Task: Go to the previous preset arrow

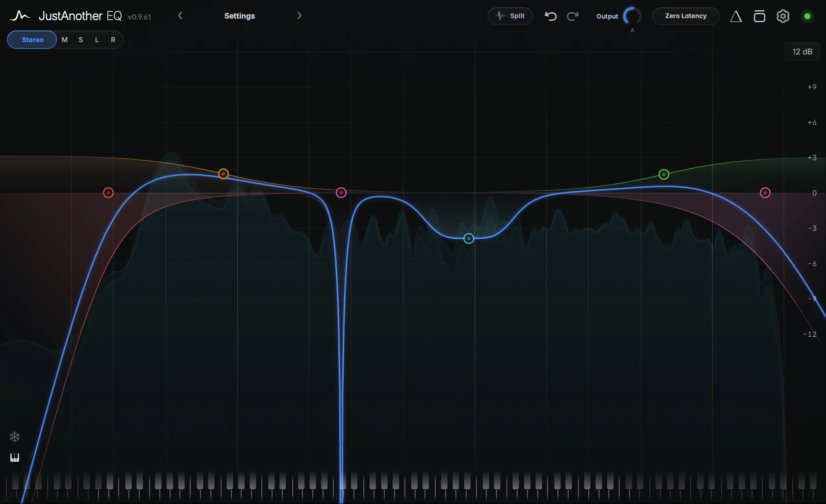Action: [x=180, y=16]
